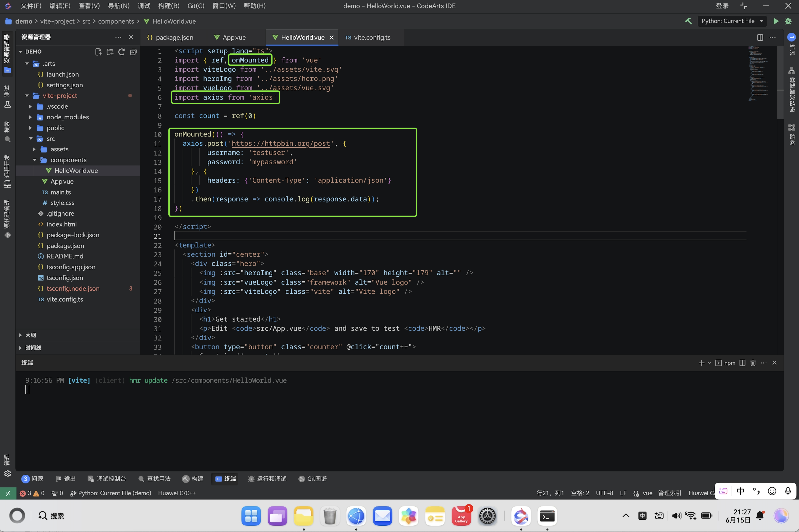This screenshot has width=799, height=532.
Task: Start debugging with the bug icon
Action: click(x=788, y=21)
